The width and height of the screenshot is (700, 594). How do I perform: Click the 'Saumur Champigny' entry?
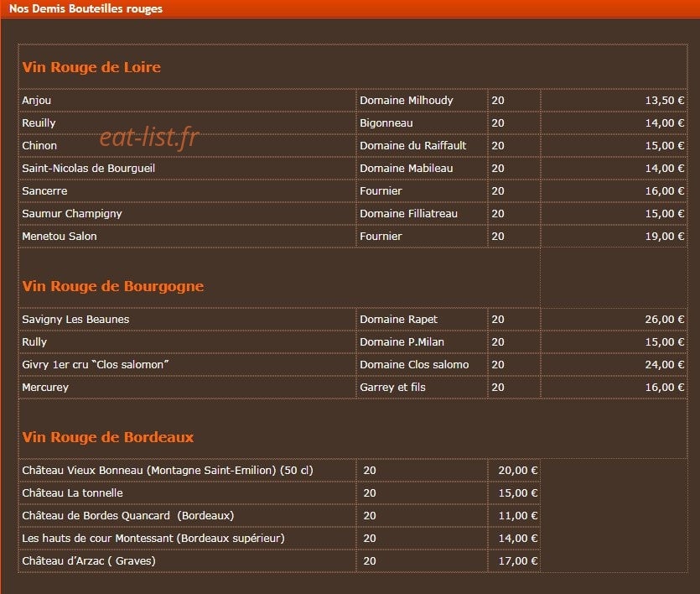click(x=72, y=214)
